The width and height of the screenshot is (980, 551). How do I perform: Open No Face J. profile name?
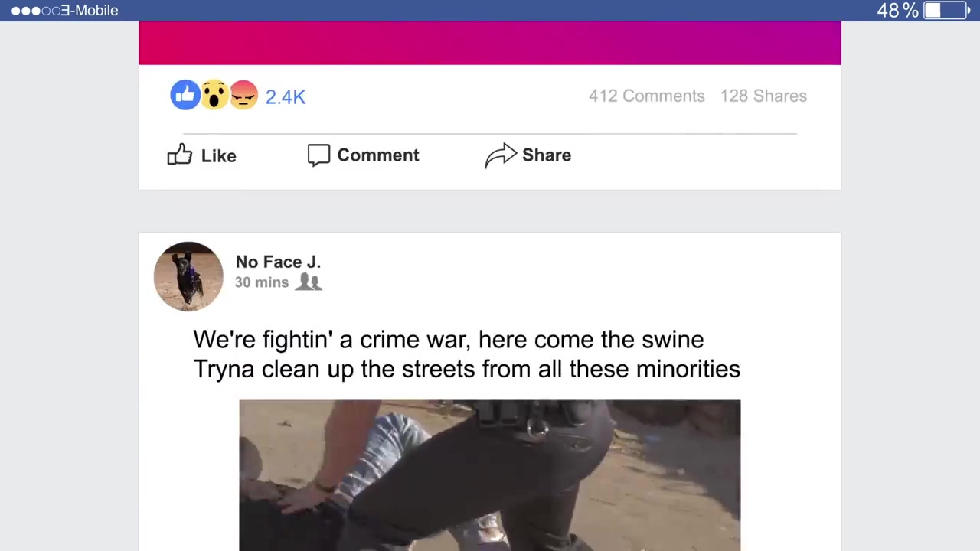click(x=278, y=262)
